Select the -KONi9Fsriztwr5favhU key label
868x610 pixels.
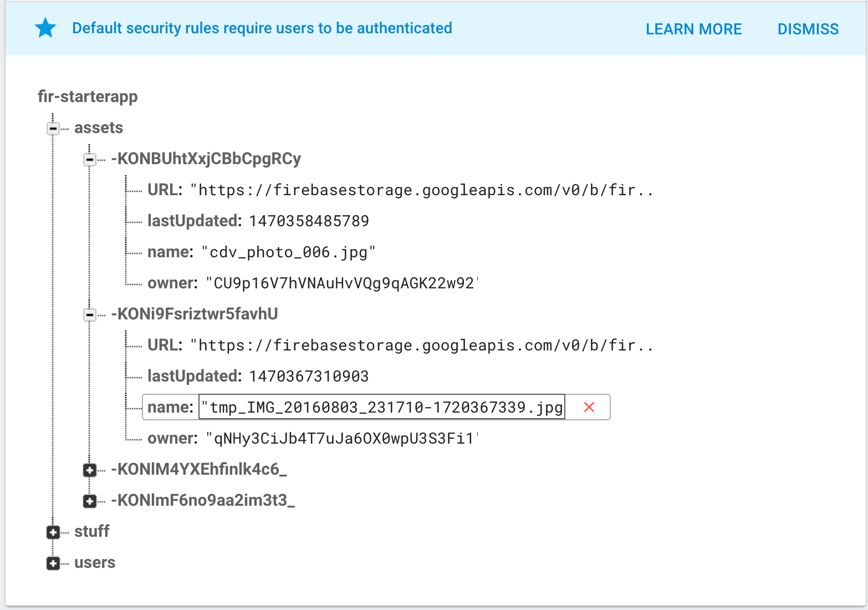(x=195, y=314)
